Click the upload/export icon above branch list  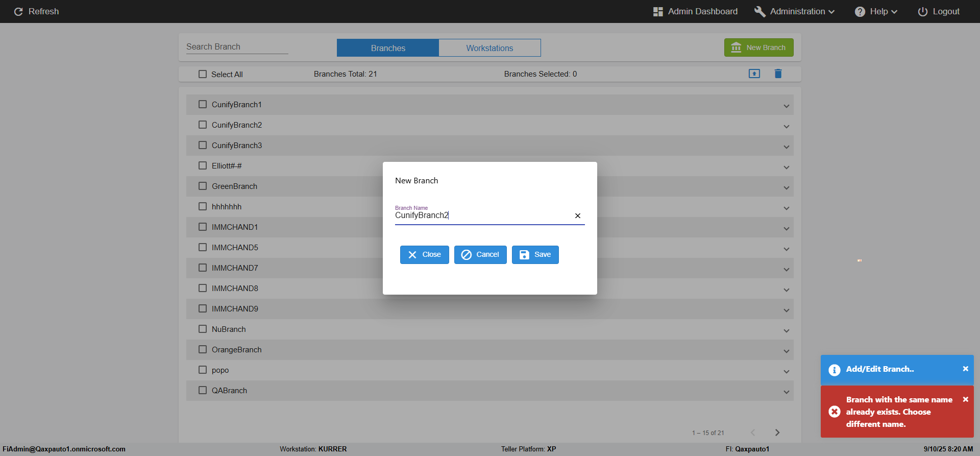(754, 74)
